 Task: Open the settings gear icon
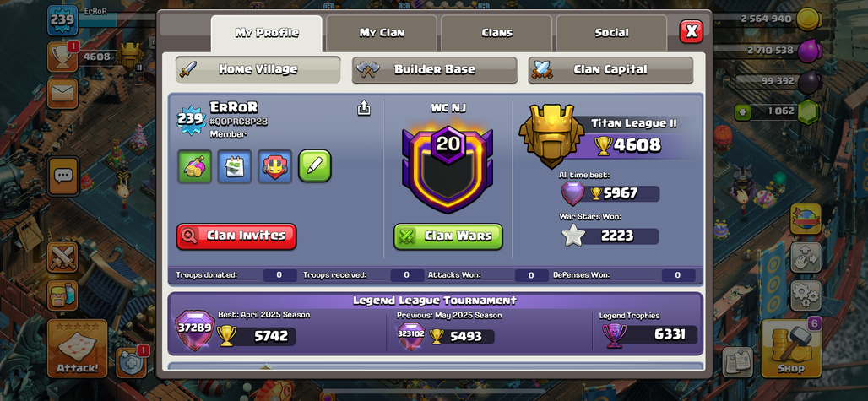point(806,295)
